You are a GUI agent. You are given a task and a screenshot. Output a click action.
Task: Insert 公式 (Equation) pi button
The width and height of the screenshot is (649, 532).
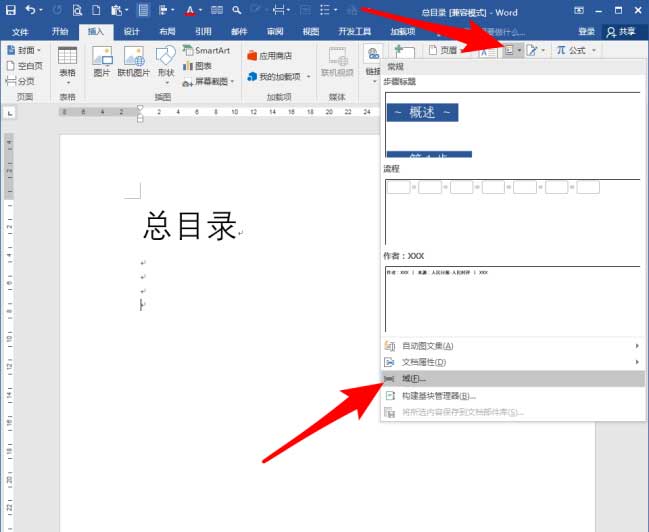[571, 50]
